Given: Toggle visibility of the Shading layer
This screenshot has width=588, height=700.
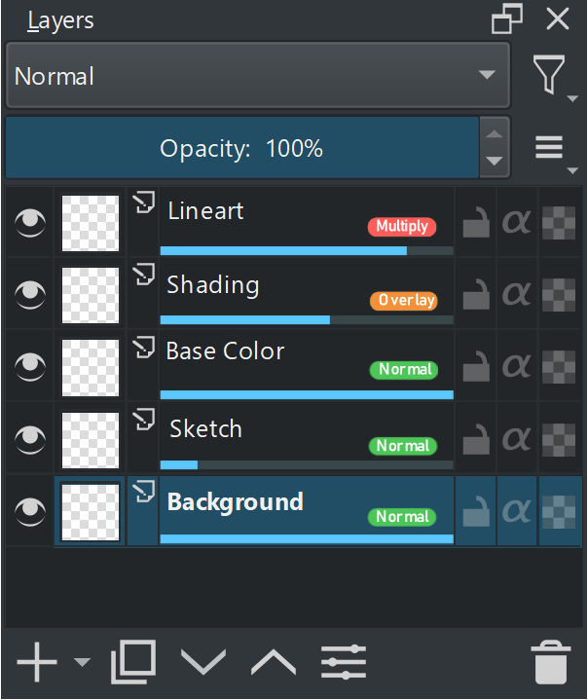Looking at the screenshot, I should [x=30, y=294].
